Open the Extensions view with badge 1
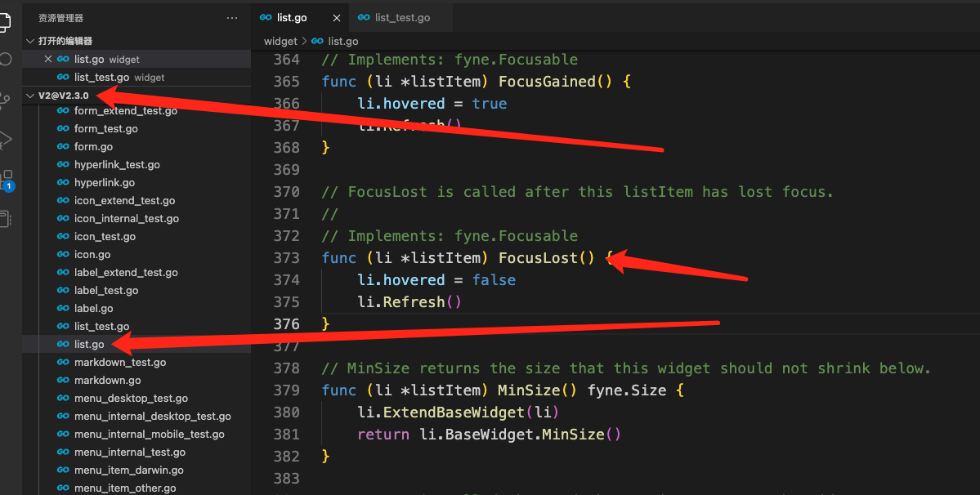Image resolution: width=980 pixels, height=495 pixels. [7, 180]
